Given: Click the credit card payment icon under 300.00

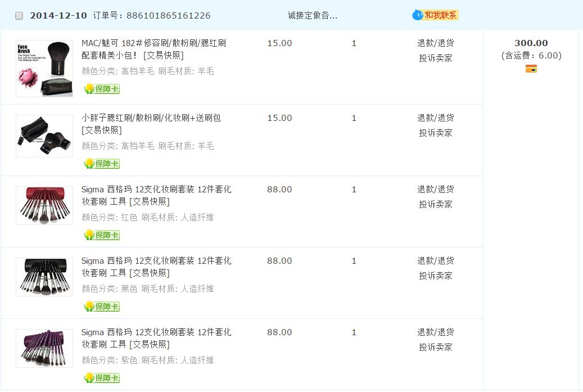Looking at the screenshot, I should click(x=531, y=69).
